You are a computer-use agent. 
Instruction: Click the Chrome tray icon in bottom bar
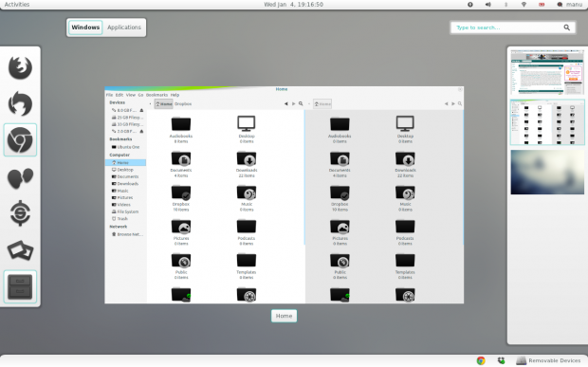click(481, 360)
